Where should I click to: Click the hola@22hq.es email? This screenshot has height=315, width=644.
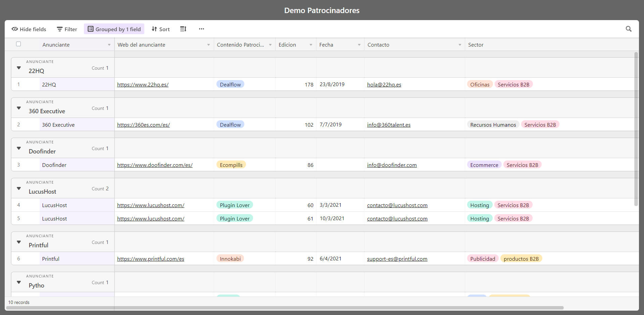[x=384, y=85]
